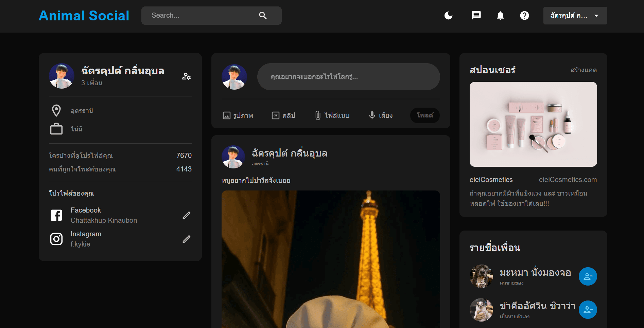Open the avatar in the post composer

pyautogui.click(x=234, y=77)
